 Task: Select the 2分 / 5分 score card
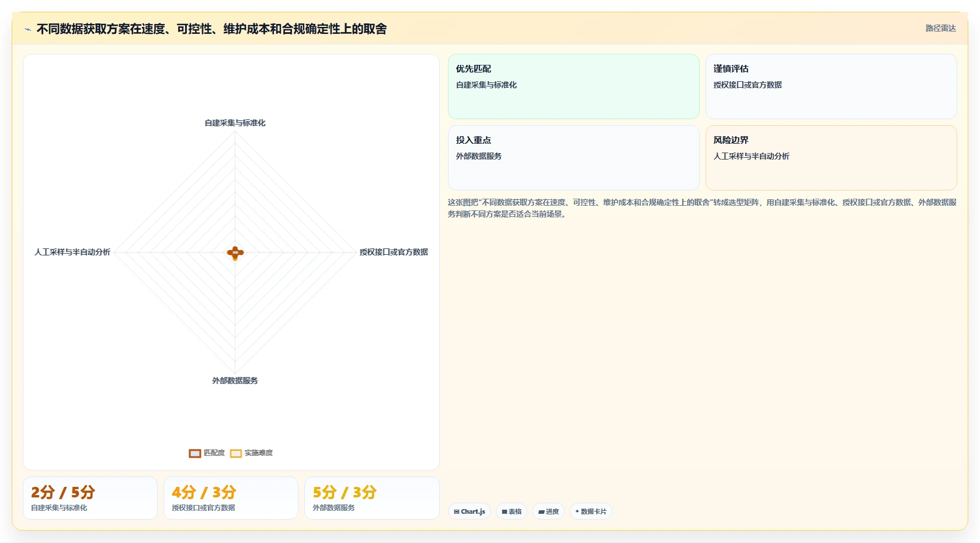pyautogui.click(x=90, y=498)
